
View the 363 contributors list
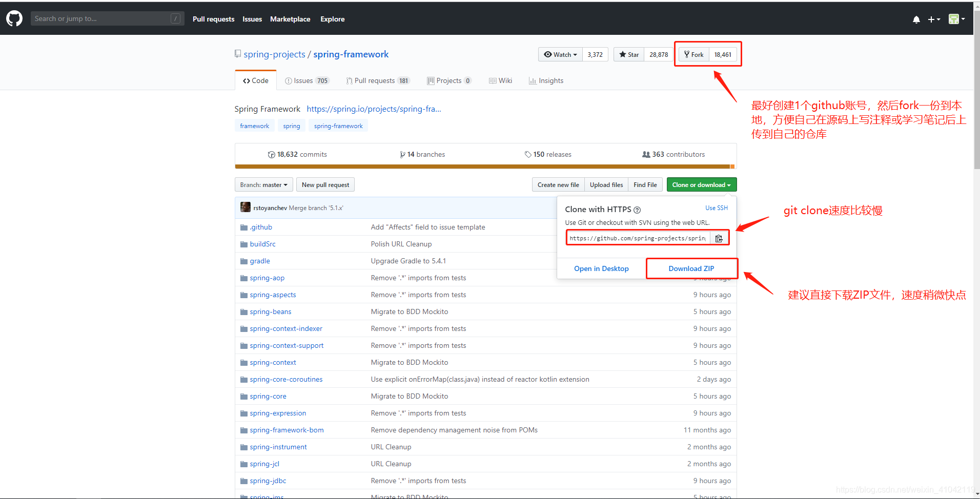pyautogui.click(x=673, y=154)
